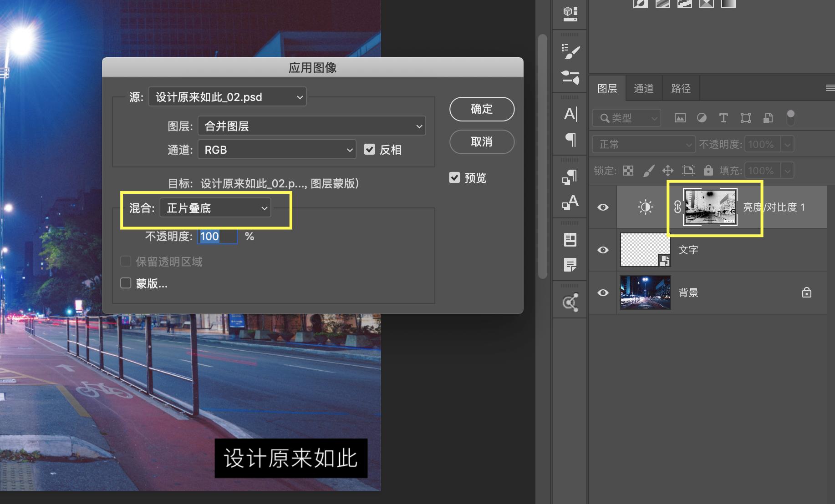Click the 确定 button
This screenshot has height=504, width=835.
(x=481, y=109)
